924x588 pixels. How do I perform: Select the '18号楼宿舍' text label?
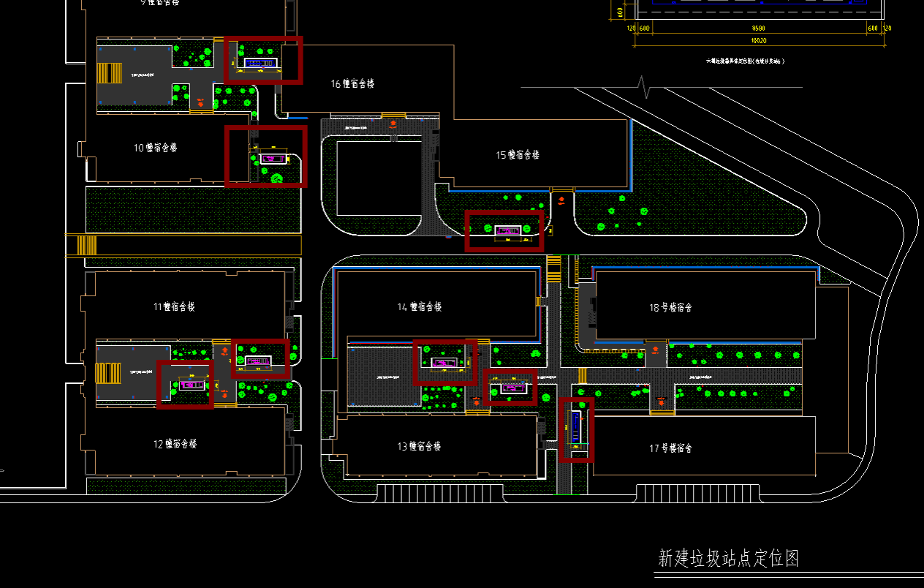click(670, 307)
